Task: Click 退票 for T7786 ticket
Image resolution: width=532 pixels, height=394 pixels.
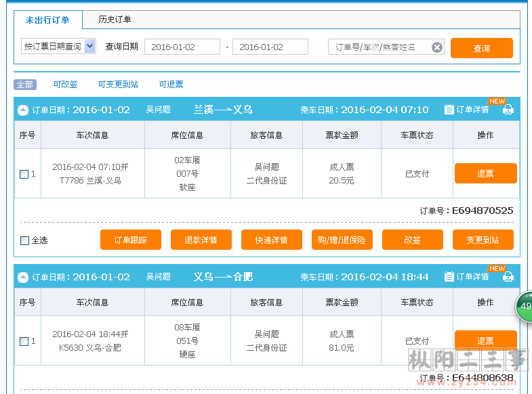Action: [485, 173]
